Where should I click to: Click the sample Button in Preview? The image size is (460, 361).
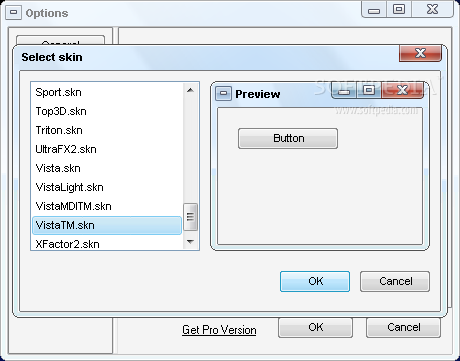(x=288, y=138)
